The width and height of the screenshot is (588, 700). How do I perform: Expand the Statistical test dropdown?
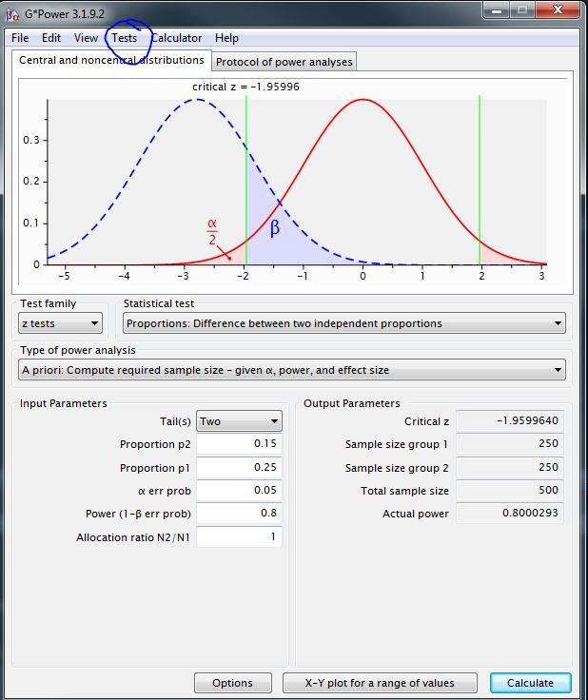tap(343, 323)
